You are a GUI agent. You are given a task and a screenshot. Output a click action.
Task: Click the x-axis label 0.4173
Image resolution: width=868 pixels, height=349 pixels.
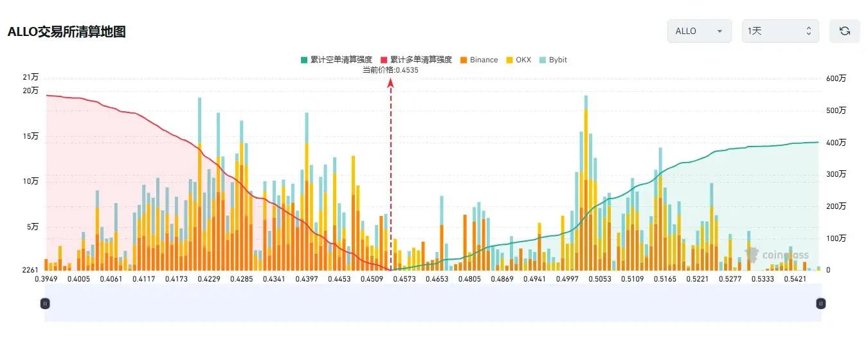click(x=177, y=279)
